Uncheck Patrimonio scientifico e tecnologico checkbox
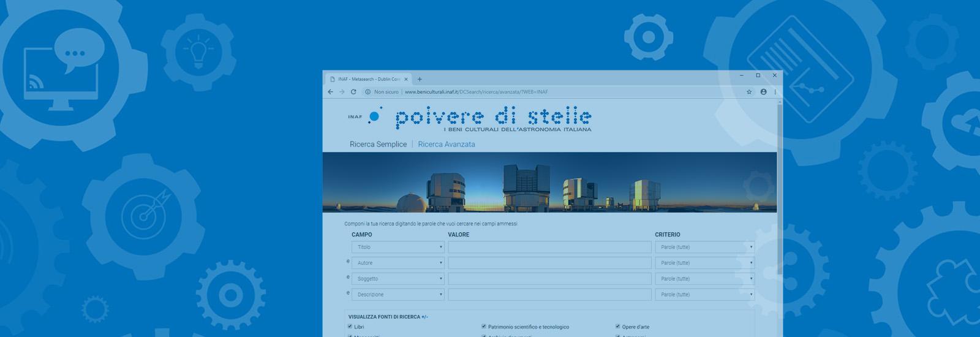The image size is (980, 337). click(x=484, y=327)
